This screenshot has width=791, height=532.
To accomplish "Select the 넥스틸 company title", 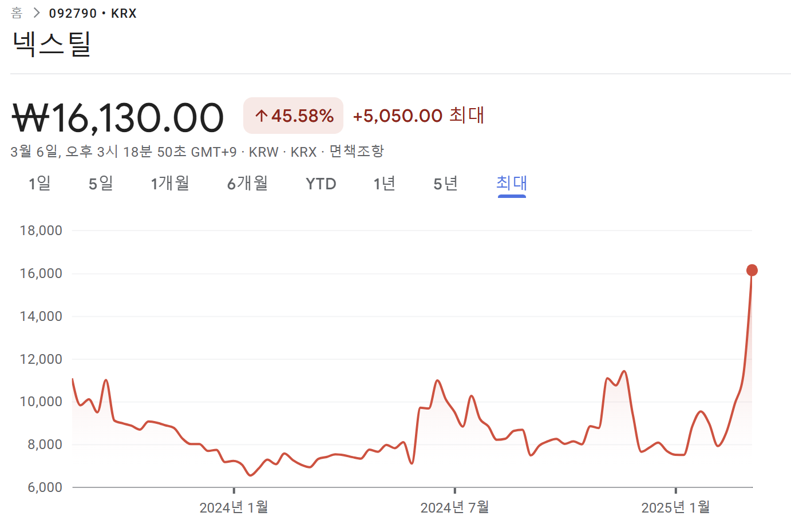I will coord(51,44).
